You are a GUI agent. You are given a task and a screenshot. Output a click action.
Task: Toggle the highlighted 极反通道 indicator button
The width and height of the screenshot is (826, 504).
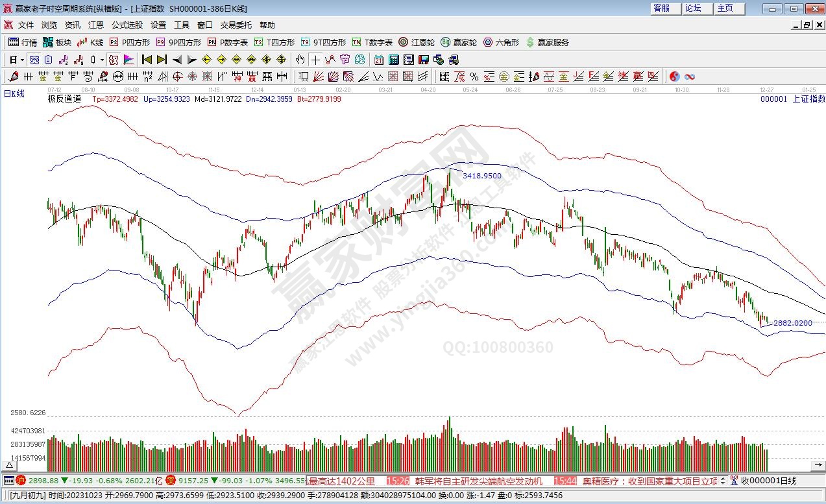tap(114, 60)
